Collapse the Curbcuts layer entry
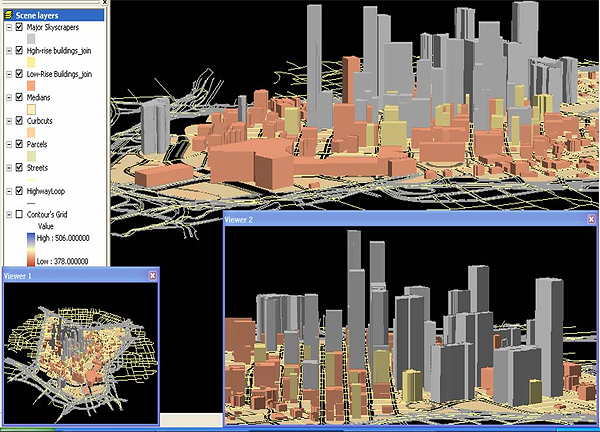The width and height of the screenshot is (600, 432). tap(9, 121)
